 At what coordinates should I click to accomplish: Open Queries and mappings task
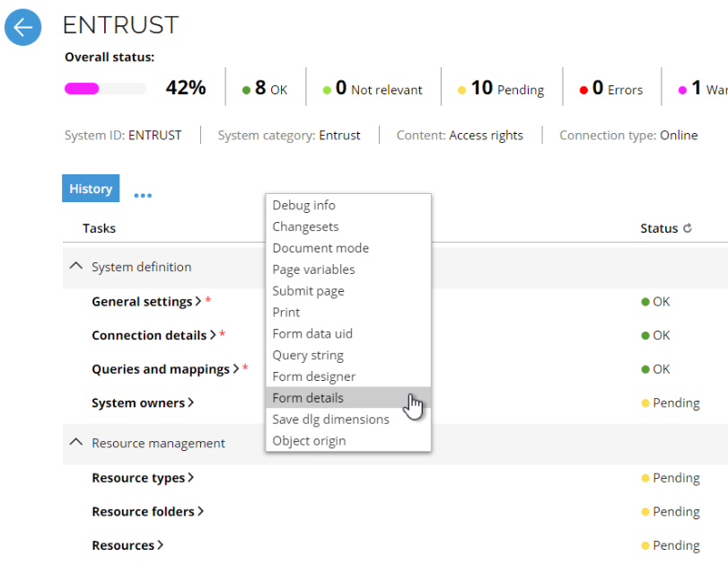[165, 369]
